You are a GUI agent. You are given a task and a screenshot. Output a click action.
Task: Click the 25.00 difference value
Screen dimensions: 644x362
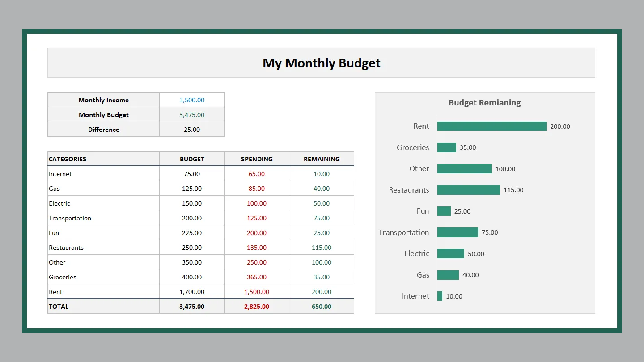(192, 130)
